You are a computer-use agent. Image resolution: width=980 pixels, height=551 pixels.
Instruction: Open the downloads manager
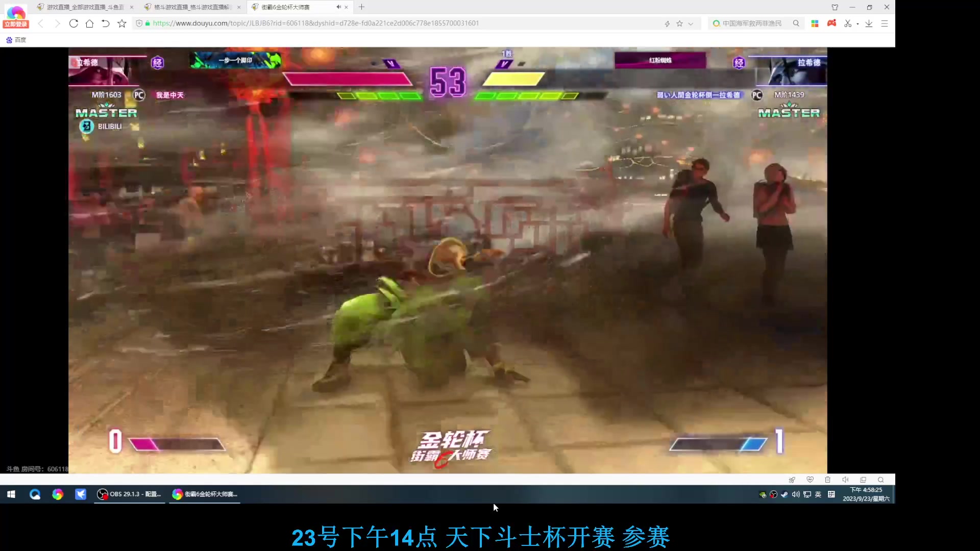click(x=869, y=23)
